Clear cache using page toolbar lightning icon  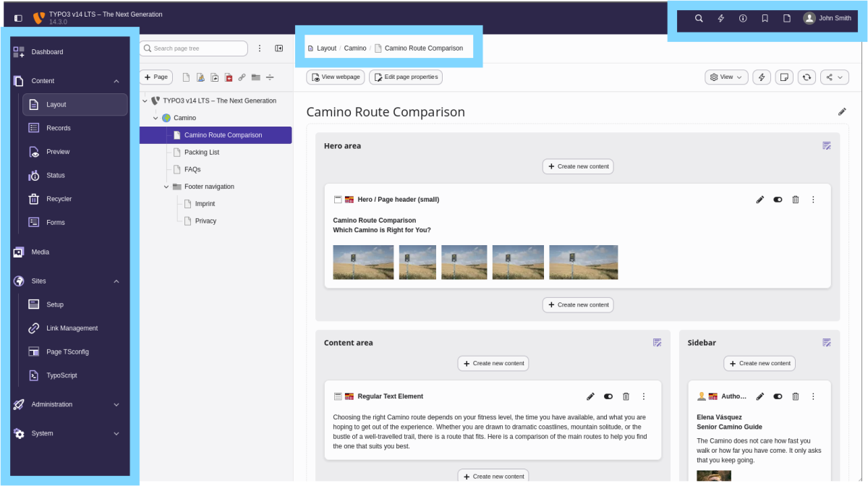762,77
